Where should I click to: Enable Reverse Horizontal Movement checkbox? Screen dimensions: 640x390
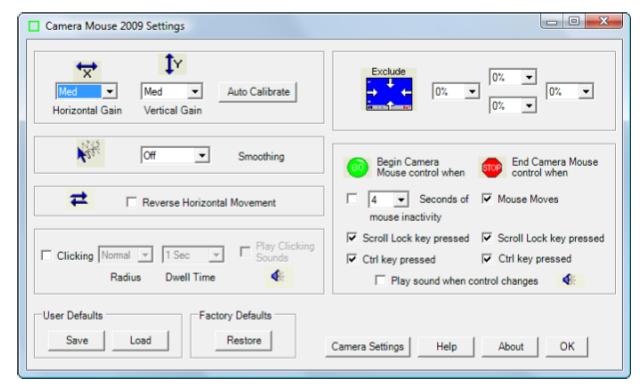click(131, 202)
